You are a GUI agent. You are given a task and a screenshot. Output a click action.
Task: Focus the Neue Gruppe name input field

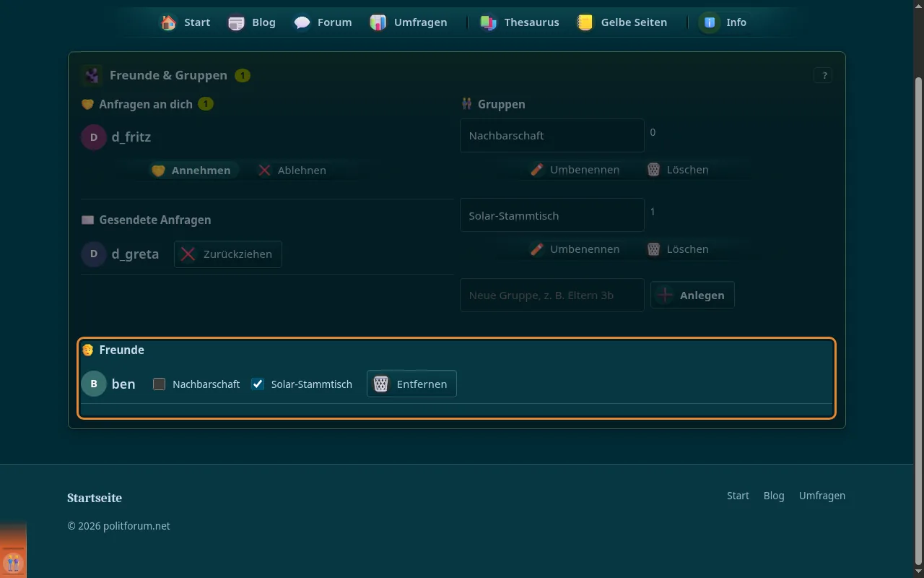(x=552, y=295)
